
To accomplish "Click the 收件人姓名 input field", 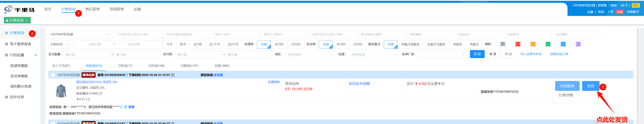I will (x=236, y=34).
